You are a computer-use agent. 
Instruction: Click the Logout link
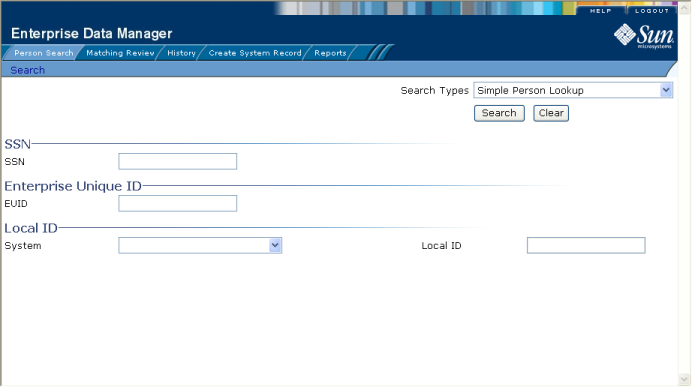652,11
